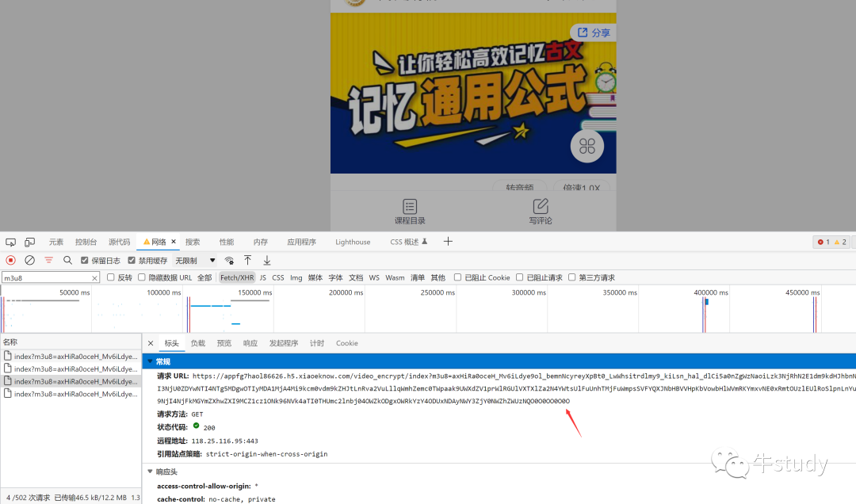Select the 响应 details tab
856x504 pixels.
[x=250, y=343]
